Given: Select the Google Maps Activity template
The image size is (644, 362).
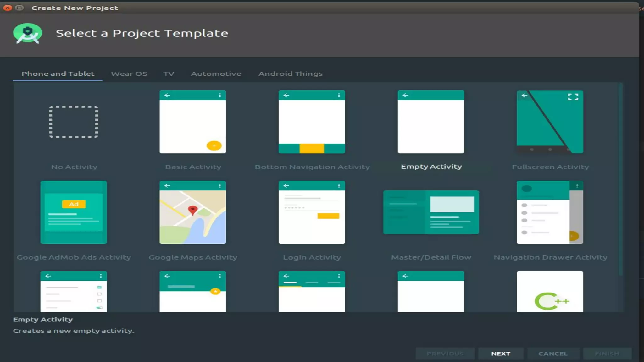Looking at the screenshot, I should 192,212.
